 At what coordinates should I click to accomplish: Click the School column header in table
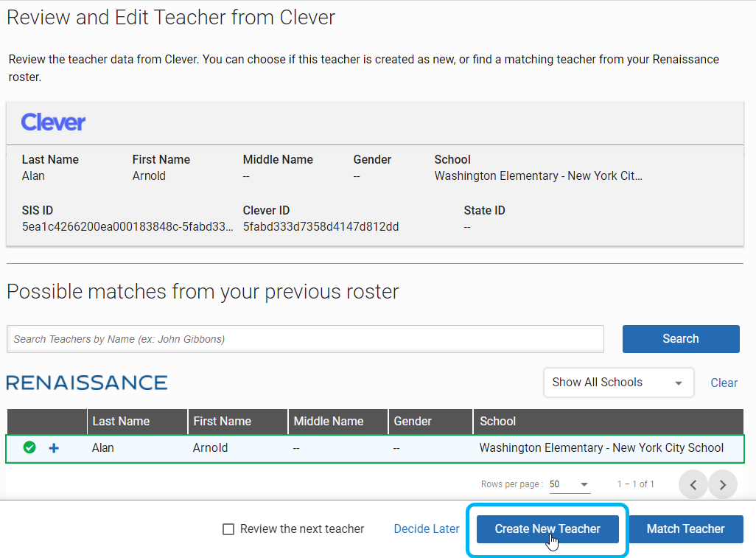[x=609, y=421]
